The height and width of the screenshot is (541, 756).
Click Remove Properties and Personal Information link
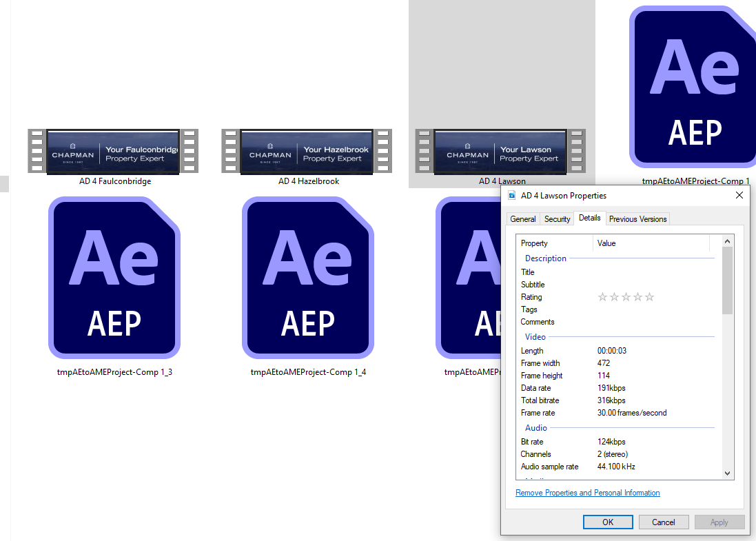point(587,493)
